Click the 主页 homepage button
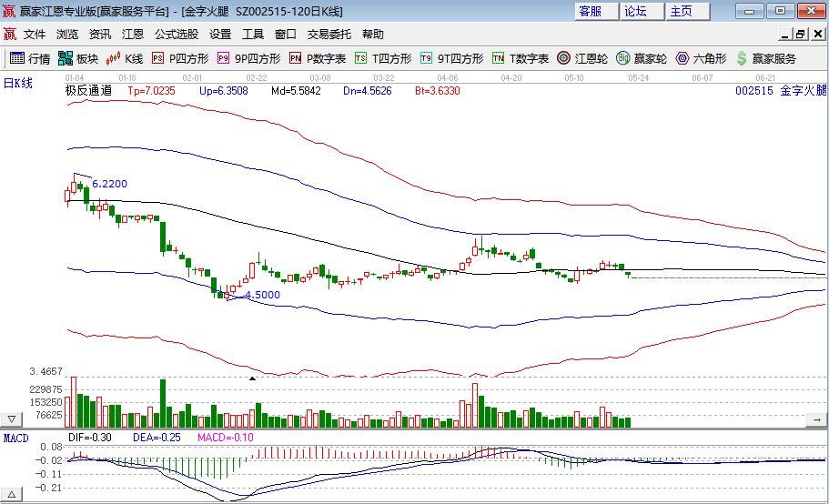This screenshot has height=504, width=829. [x=687, y=11]
